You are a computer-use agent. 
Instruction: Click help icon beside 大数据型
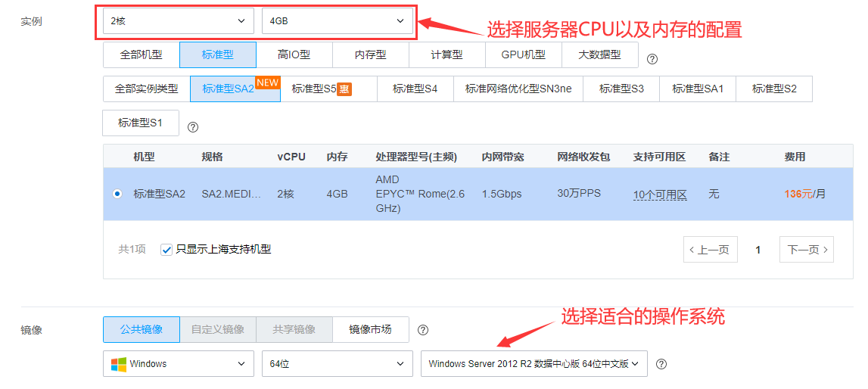tap(652, 59)
